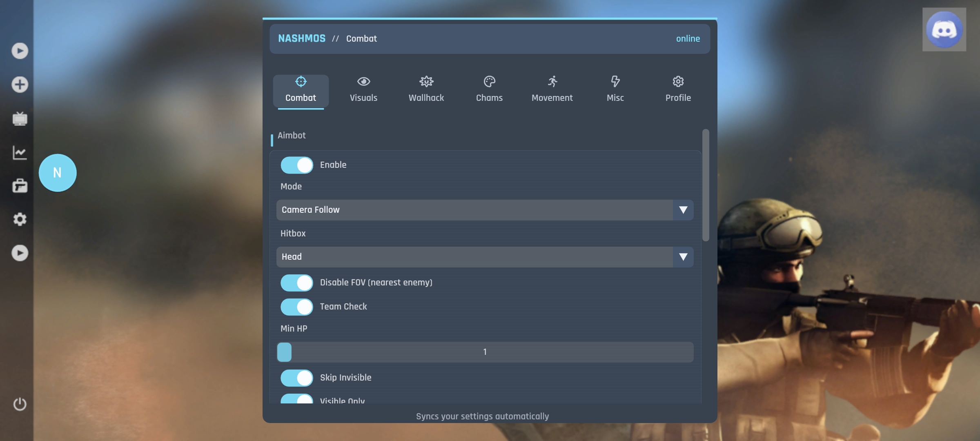980x441 pixels.
Task: Switch to the Wallhack tab label
Action: [x=426, y=98]
